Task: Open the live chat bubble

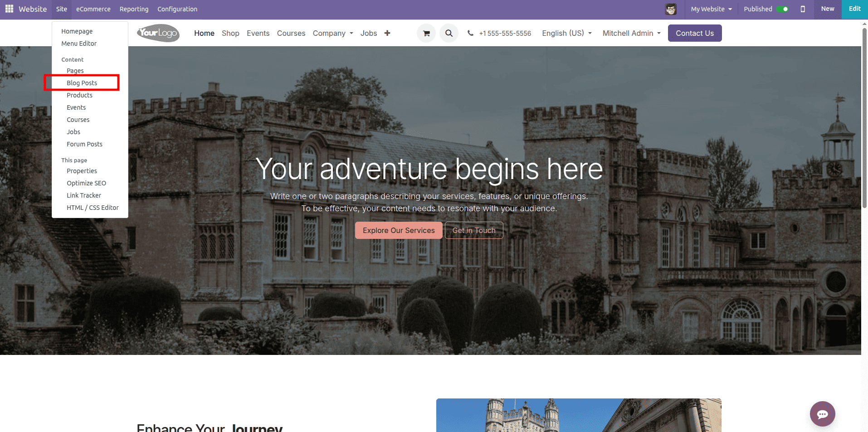Action: click(822, 413)
